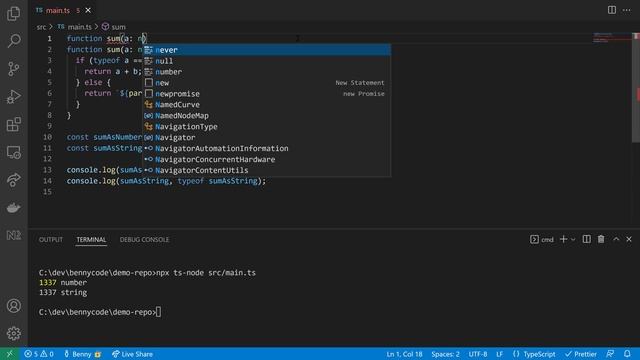The height and width of the screenshot is (360, 640).
Task: Switch to the OUTPUT panel tab
Action: tap(51, 240)
